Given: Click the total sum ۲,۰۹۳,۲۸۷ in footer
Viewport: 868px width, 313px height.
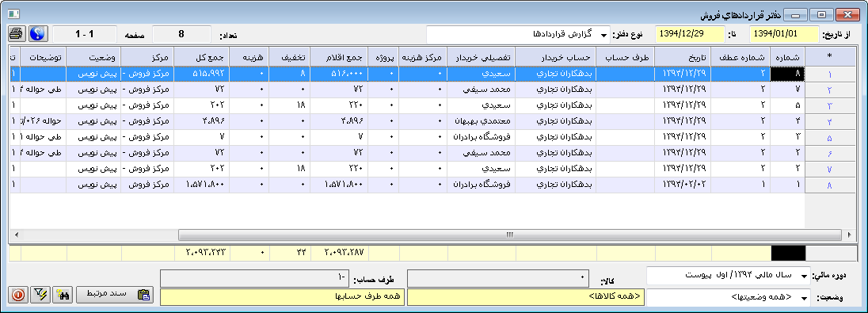Looking at the screenshot, I should [x=339, y=254].
